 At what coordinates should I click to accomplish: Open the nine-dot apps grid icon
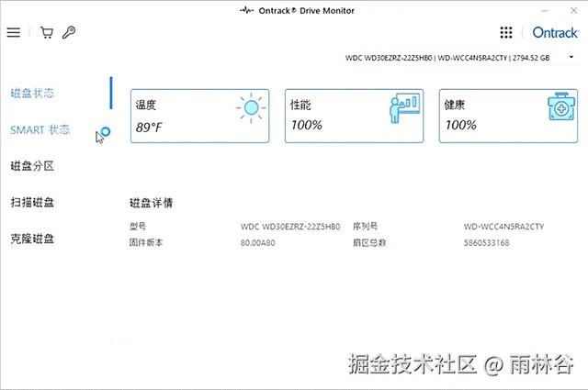pyautogui.click(x=506, y=33)
